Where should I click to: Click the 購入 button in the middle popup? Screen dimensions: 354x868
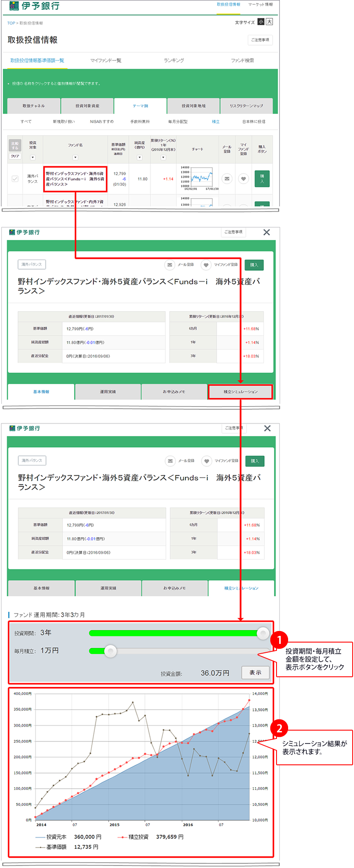pos(254,265)
